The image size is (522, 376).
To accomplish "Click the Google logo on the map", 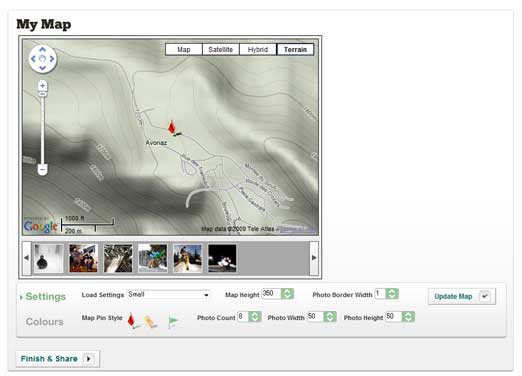I will [x=41, y=226].
